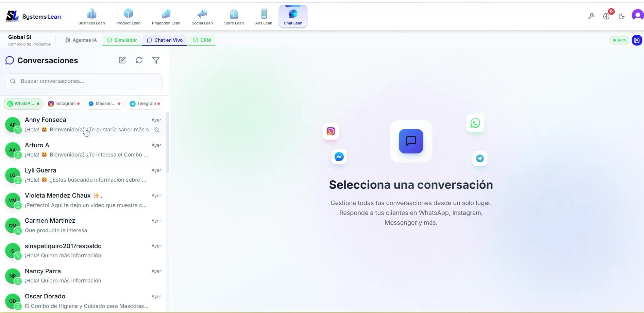Refresh the conversations list
The image size is (644, 313).
pyautogui.click(x=139, y=60)
